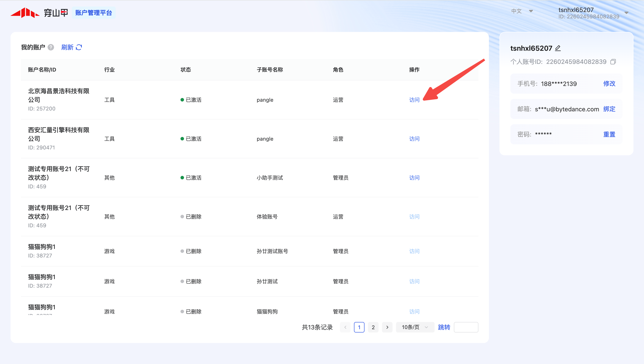Image resolution: width=644 pixels, height=364 pixels.
Task: Click 访问 for 北京海昌景浩科技有限公司
Action: (x=414, y=100)
